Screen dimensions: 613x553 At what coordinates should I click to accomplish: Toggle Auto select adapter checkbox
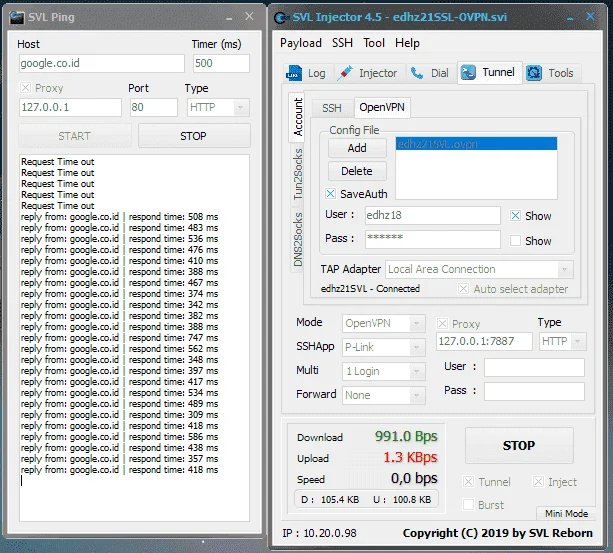point(463,289)
